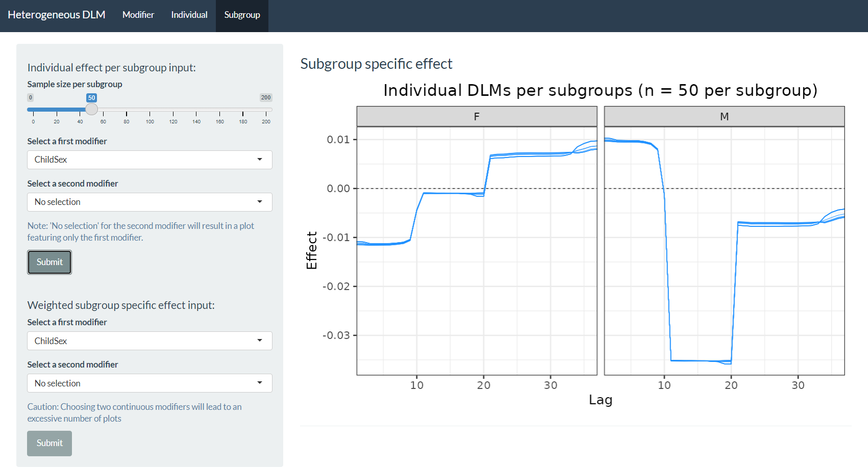Click the M facet header in the plot
The height and width of the screenshot is (469, 868).
pyautogui.click(x=724, y=117)
